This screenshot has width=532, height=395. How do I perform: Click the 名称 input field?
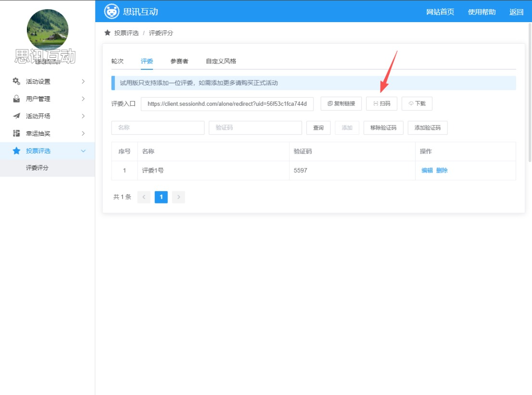[158, 127]
